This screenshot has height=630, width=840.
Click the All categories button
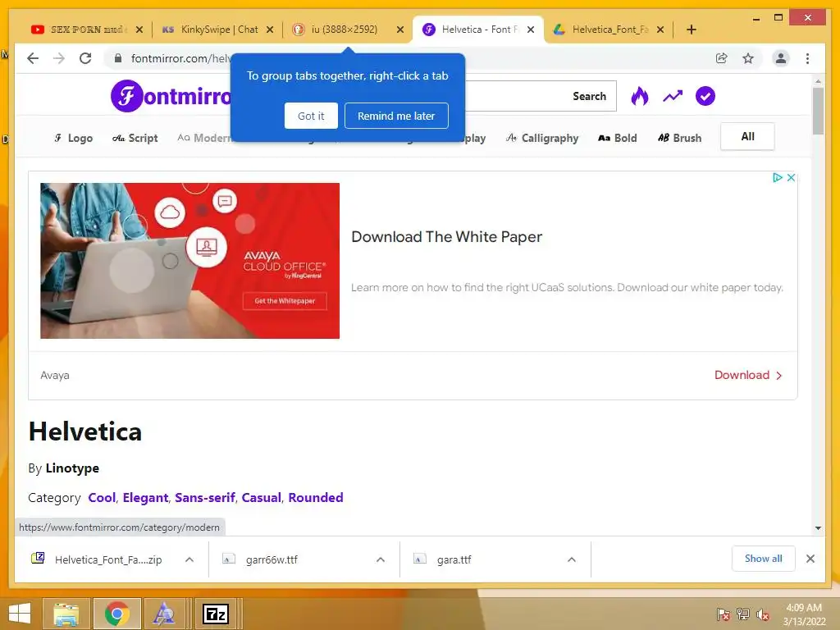[x=747, y=137]
